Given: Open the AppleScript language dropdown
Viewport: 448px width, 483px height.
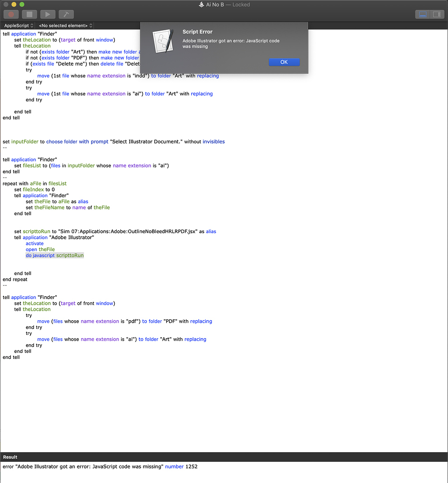Looking at the screenshot, I should [18, 25].
